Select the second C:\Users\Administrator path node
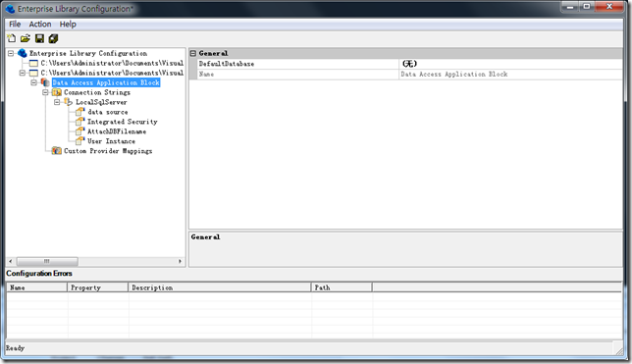The width and height of the screenshot is (632, 364). click(x=112, y=73)
